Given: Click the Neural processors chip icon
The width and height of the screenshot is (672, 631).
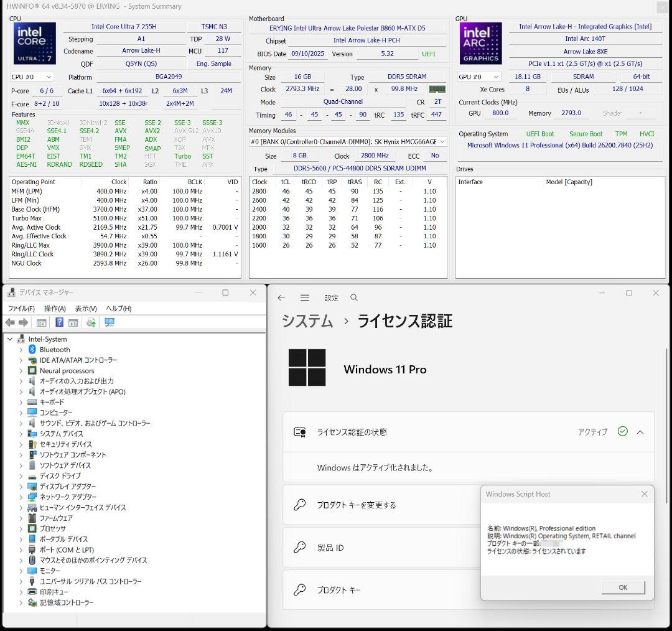Looking at the screenshot, I should click(x=32, y=370).
